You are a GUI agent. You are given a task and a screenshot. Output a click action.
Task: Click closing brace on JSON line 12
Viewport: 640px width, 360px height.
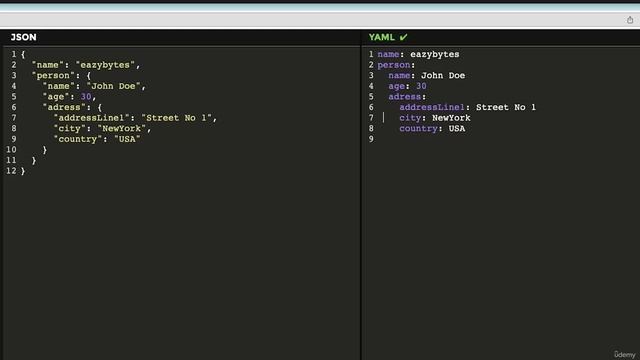pos(23,171)
